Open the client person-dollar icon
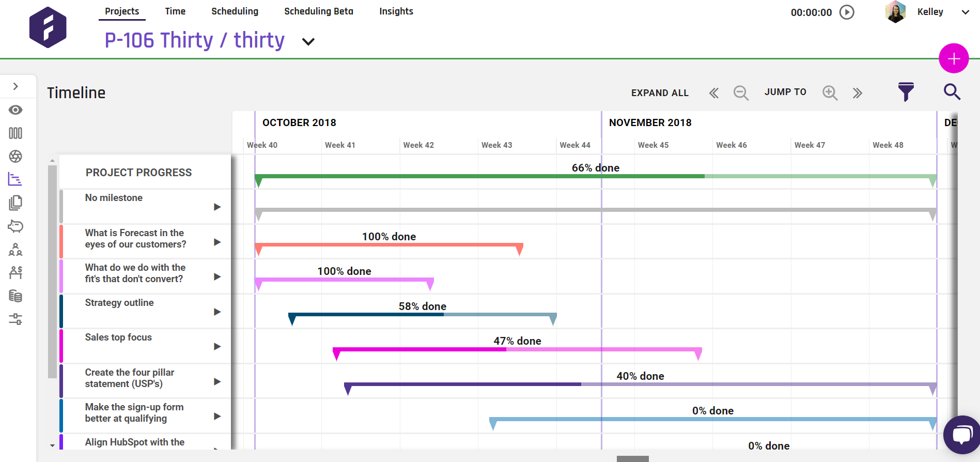 [x=15, y=272]
